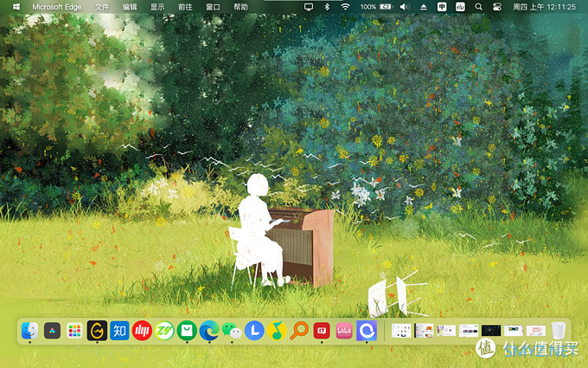Open Spotlight search magnifier
Image resolution: width=588 pixels, height=368 pixels.
[x=478, y=7]
